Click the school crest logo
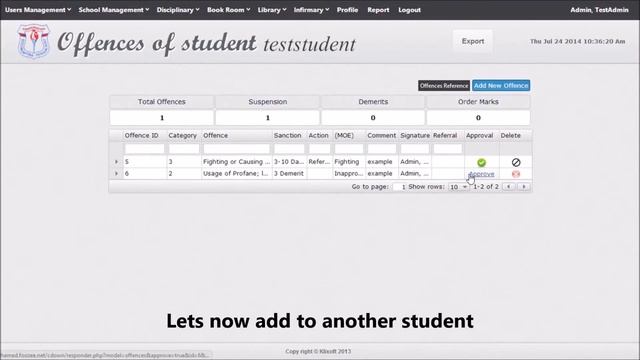The height and width of the screenshot is (360, 640). 34,41
